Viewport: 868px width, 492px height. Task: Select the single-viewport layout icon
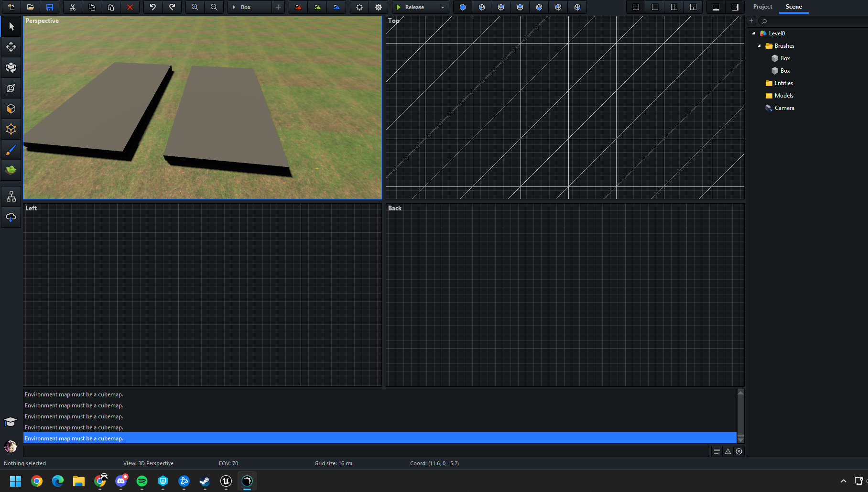(655, 7)
